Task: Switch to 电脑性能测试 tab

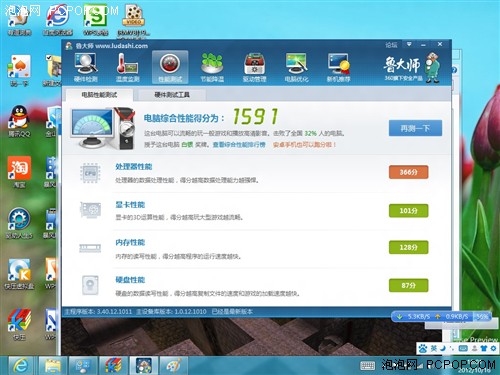Action: pyautogui.click(x=99, y=95)
